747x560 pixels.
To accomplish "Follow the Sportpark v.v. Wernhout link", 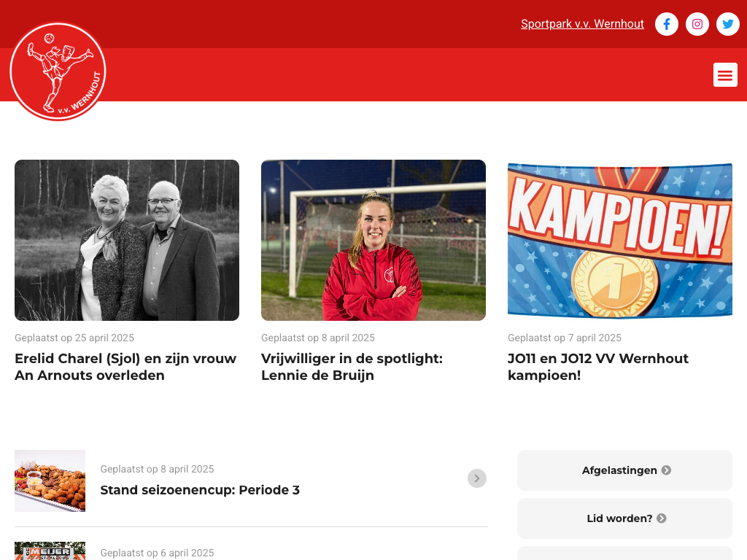I will point(582,24).
